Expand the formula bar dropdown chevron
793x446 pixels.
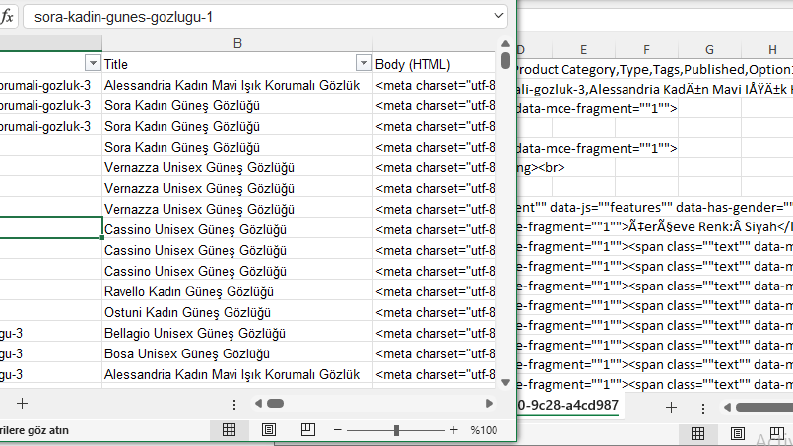click(499, 16)
